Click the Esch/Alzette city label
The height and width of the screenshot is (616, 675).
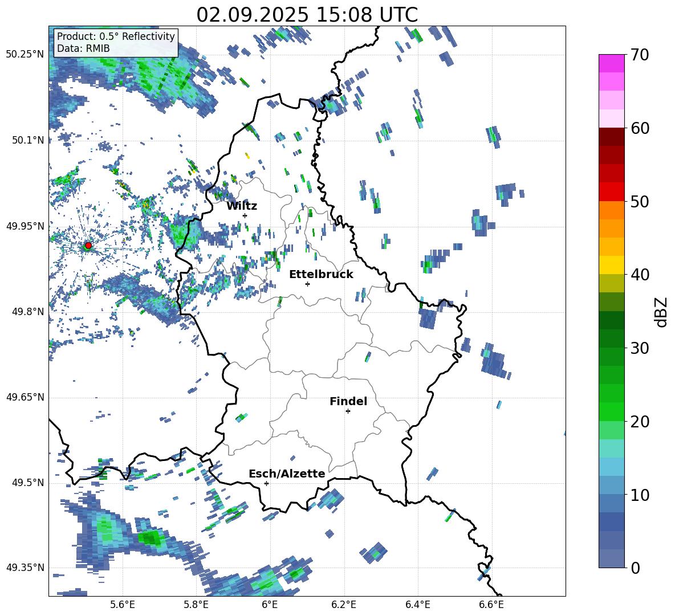pos(287,474)
